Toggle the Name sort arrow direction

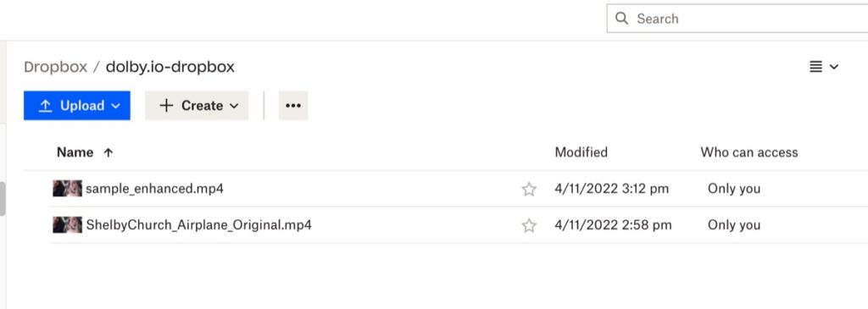108,152
